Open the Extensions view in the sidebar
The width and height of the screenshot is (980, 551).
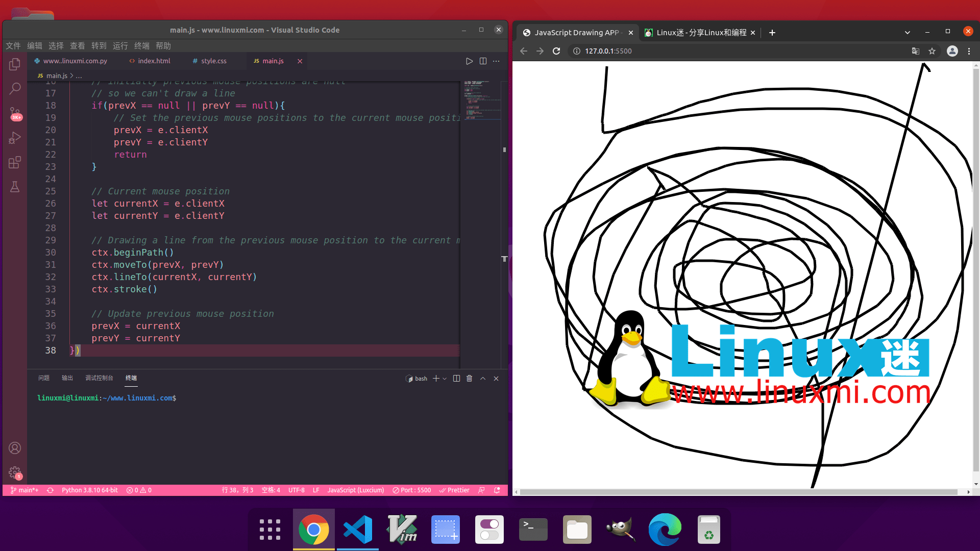[x=15, y=162]
